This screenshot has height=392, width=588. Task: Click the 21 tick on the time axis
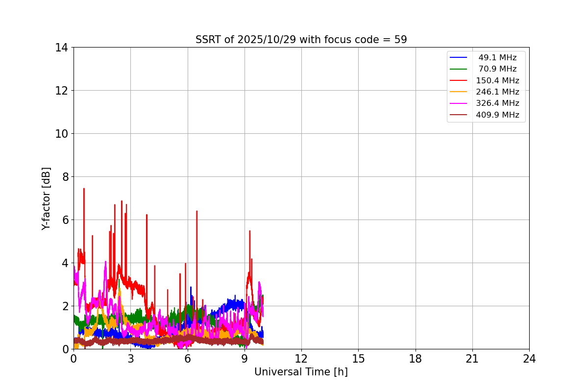[472, 359]
